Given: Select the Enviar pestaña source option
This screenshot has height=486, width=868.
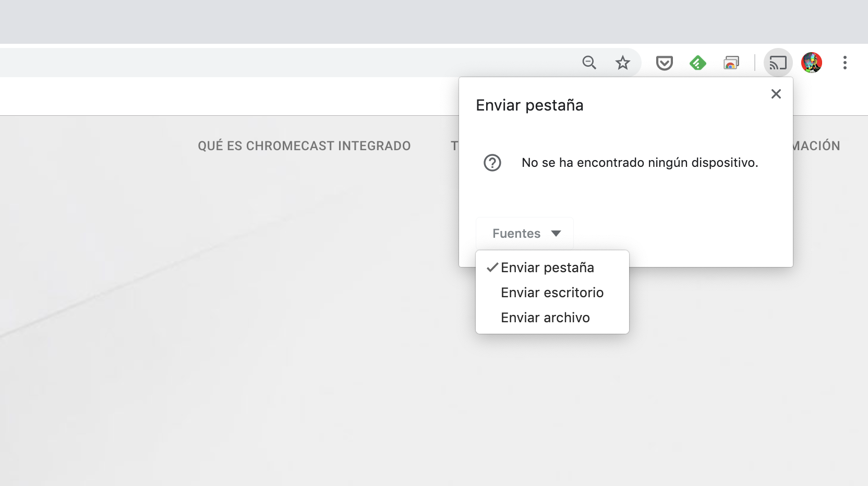Looking at the screenshot, I should tap(547, 268).
